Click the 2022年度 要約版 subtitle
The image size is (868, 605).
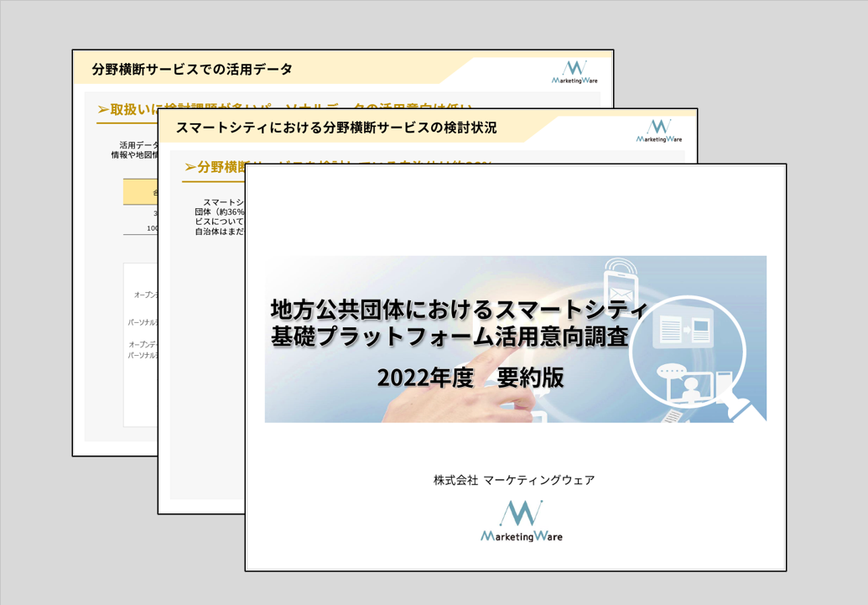point(470,378)
